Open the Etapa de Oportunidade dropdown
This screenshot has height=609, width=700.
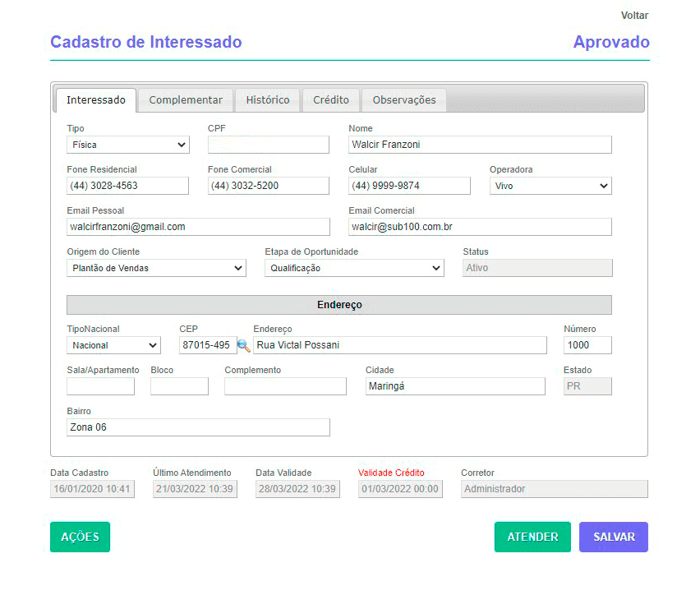pyautogui.click(x=353, y=267)
